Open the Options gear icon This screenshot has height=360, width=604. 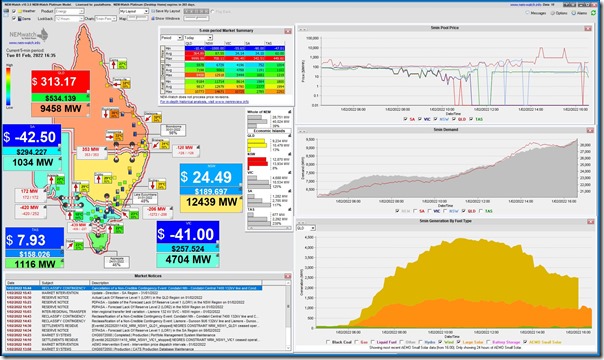[x=553, y=13]
